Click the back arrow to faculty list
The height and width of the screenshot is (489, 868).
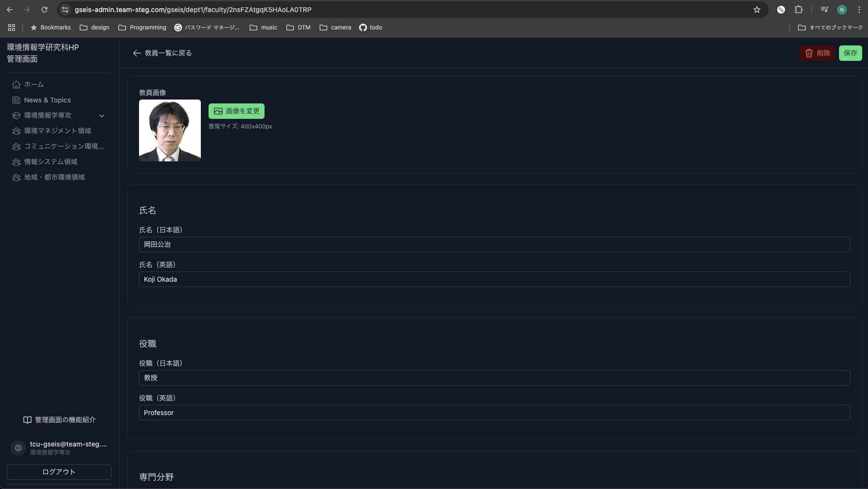point(137,53)
